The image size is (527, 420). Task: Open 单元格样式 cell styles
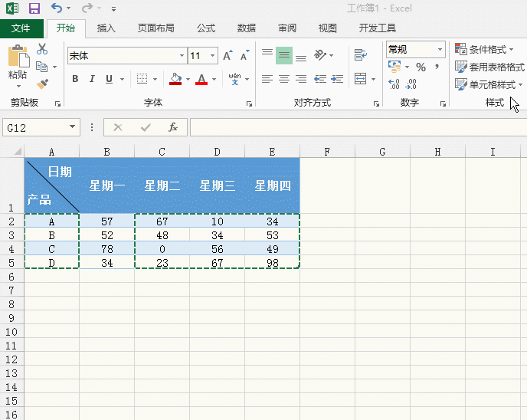coord(489,84)
